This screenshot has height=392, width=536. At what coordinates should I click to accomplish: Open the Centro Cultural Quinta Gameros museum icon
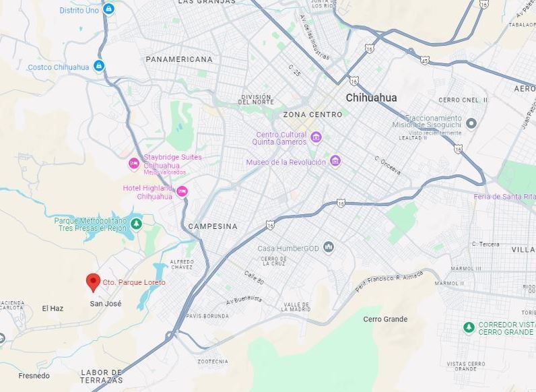point(316,137)
